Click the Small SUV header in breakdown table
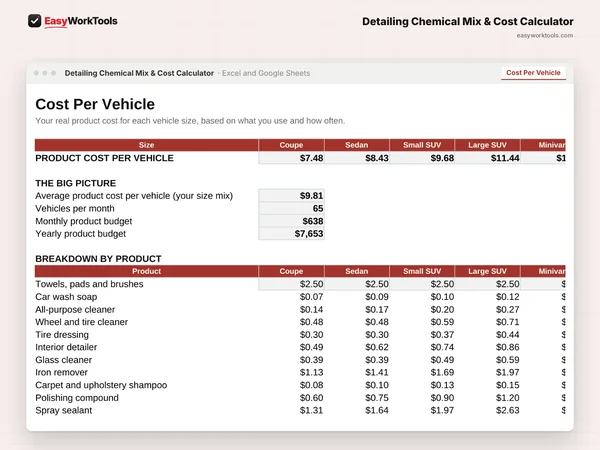This screenshot has width=600, height=450. (x=422, y=271)
